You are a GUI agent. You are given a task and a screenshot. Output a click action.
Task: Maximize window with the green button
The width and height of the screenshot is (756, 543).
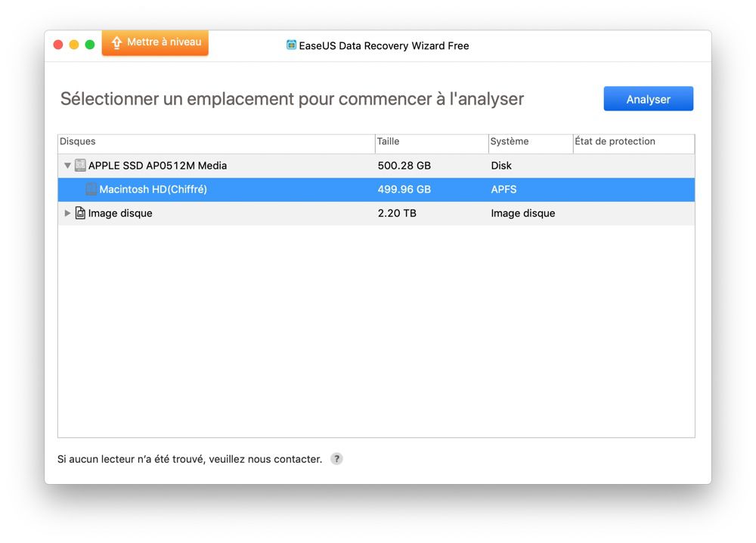tap(90, 45)
